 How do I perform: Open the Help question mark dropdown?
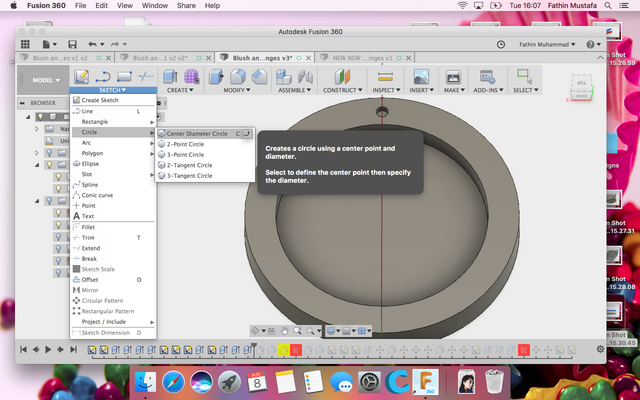click(x=593, y=44)
